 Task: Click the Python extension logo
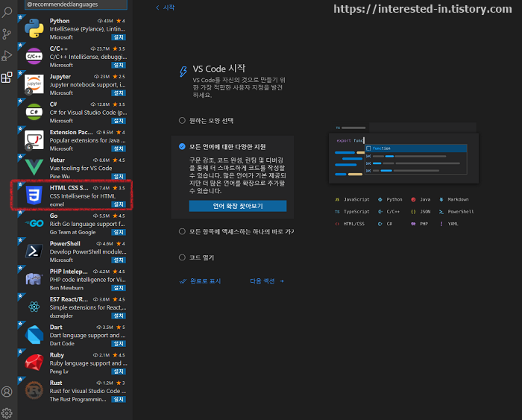(34, 28)
